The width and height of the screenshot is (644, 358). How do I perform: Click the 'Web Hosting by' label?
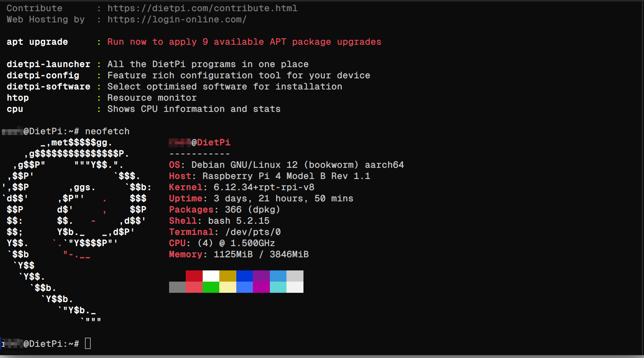click(46, 19)
